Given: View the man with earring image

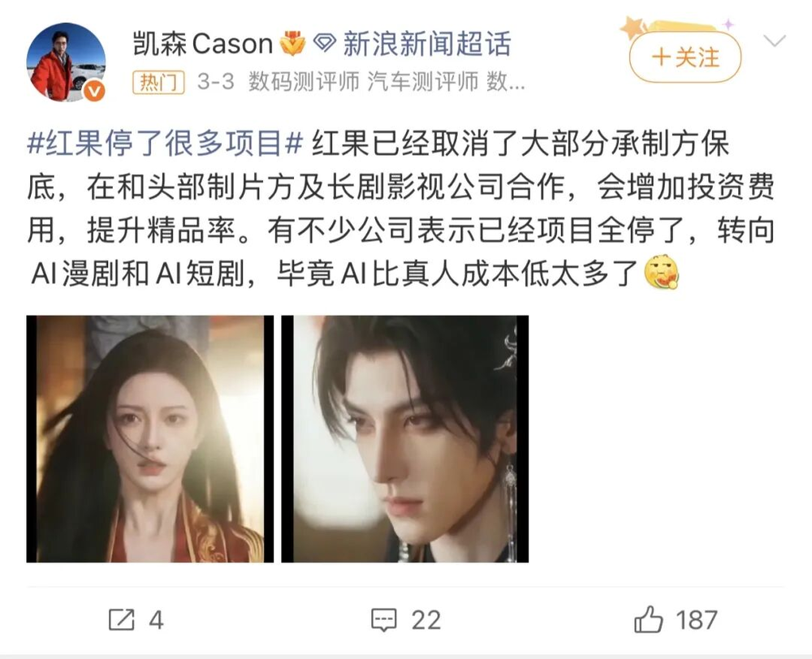Looking at the screenshot, I should 405,439.
